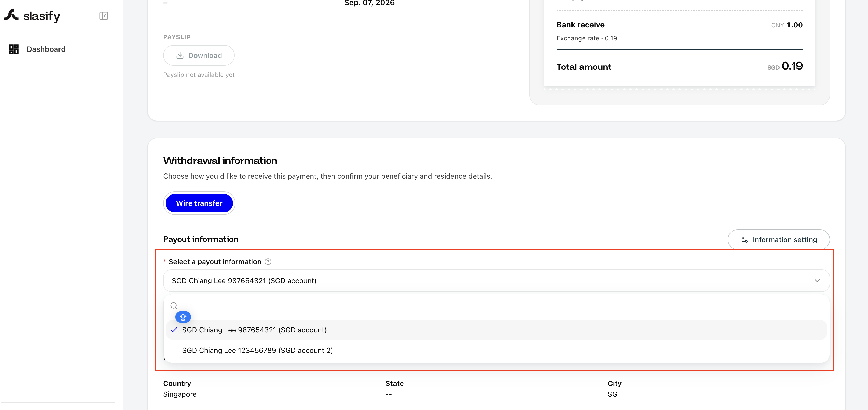Click the Bank receive label
This screenshot has width=868, height=410.
pos(580,25)
